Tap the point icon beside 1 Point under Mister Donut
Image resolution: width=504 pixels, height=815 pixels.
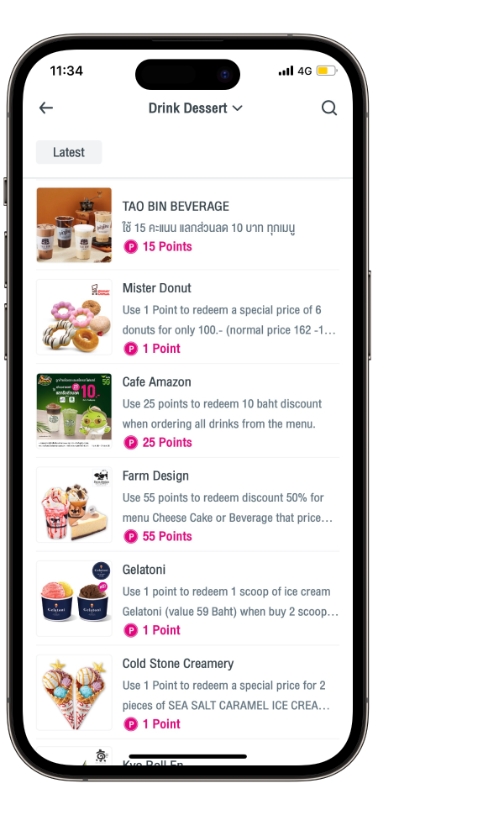[x=131, y=349]
